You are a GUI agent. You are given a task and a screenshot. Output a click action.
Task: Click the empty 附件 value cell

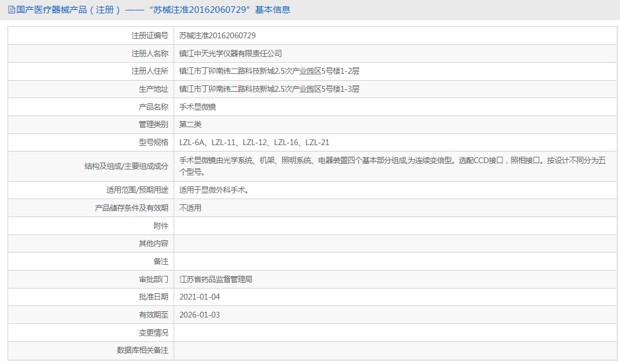pos(395,226)
